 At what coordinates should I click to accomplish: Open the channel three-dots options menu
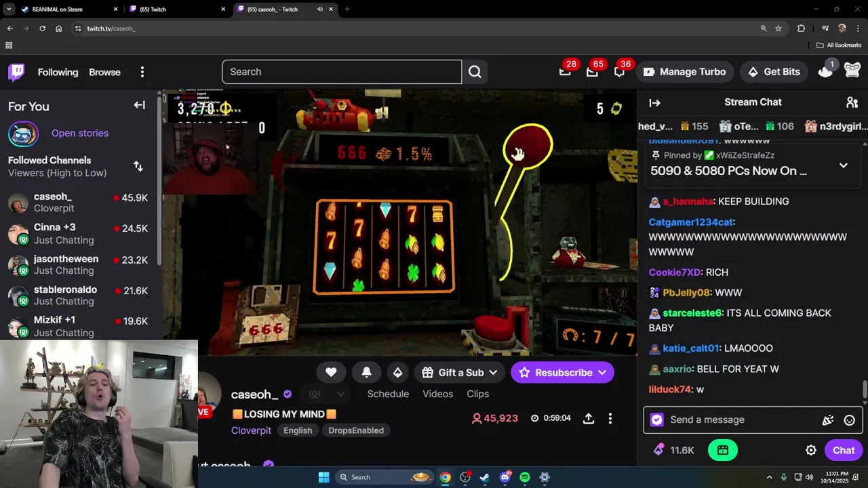pyautogui.click(x=610, y=419)
